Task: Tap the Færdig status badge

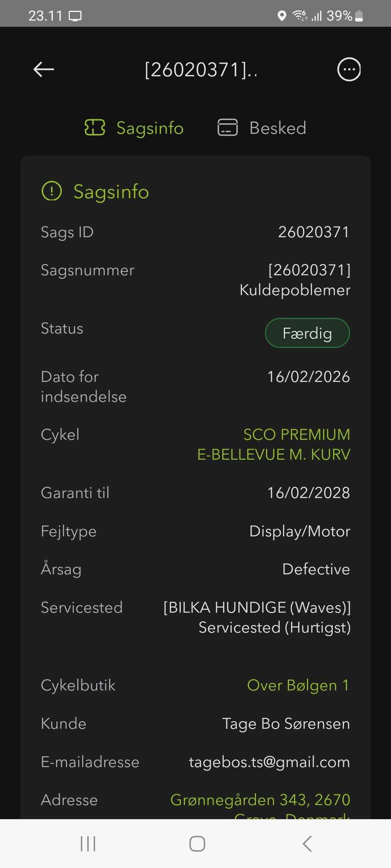Action: [x=307, y=333]
